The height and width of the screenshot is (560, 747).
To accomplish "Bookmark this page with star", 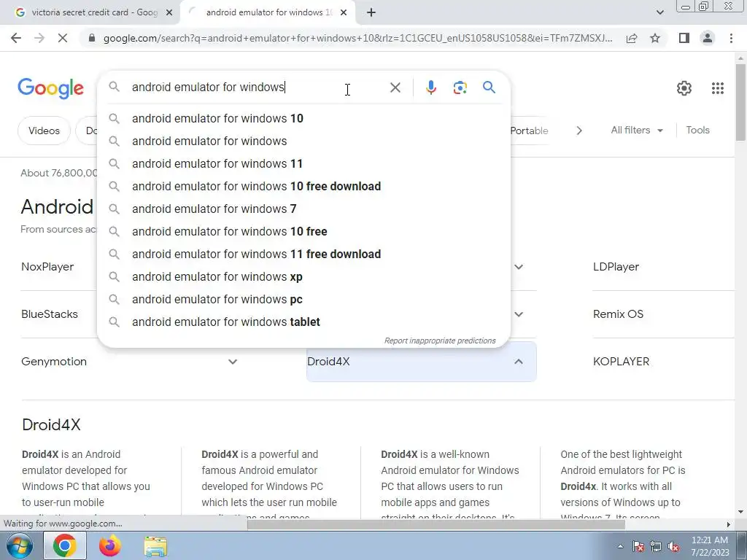I will pos(655,38).
